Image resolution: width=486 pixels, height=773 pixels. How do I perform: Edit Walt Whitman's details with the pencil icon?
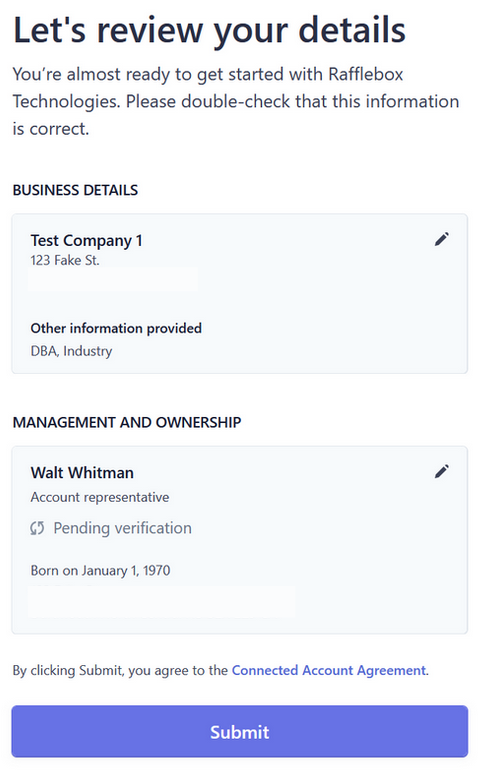pos(442,471)
